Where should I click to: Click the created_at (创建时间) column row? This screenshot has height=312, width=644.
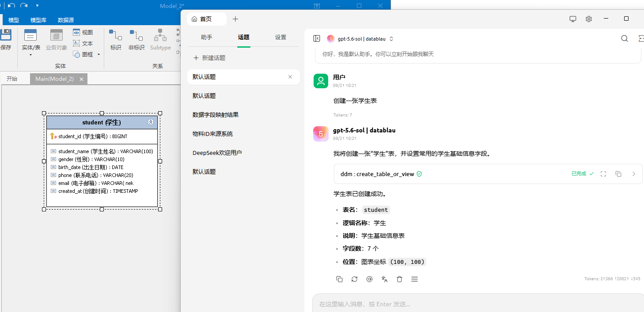point(95,191)
